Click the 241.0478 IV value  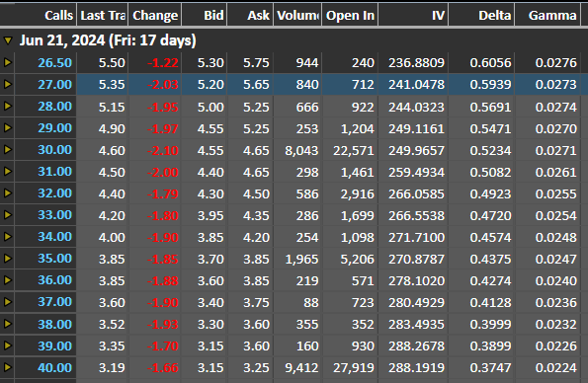point(416,85)
